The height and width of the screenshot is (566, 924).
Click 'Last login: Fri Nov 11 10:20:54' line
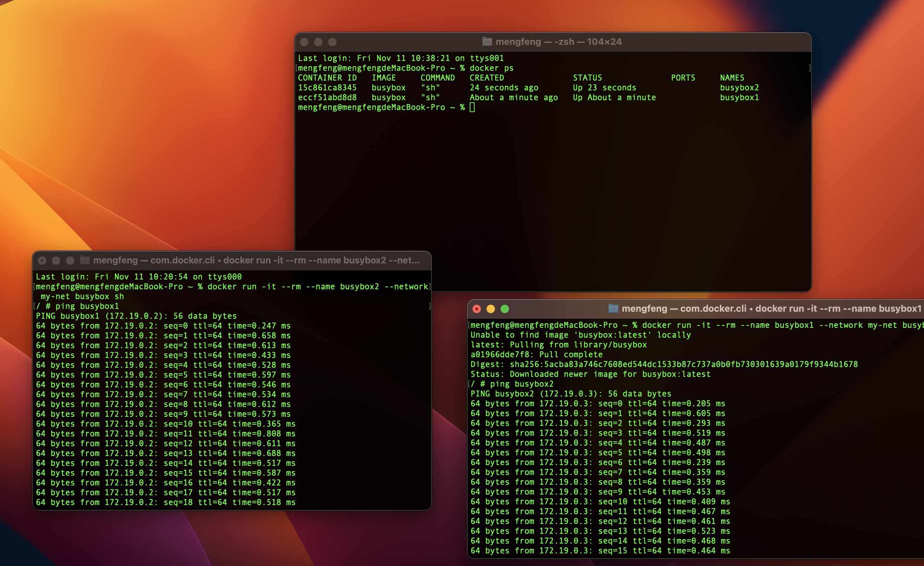pos(139,276)
